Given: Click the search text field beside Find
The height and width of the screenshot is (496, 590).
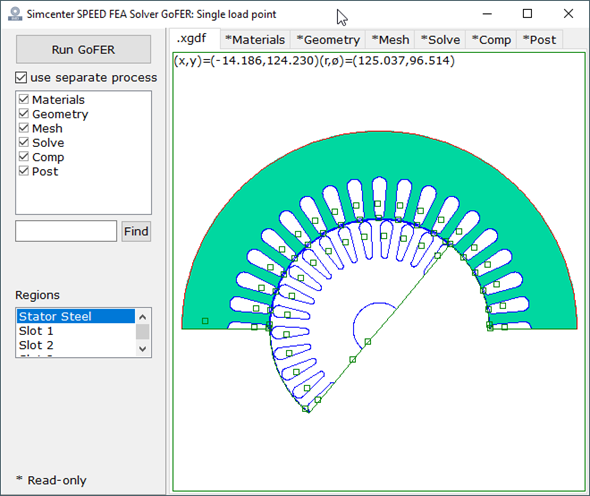Looking at the screenshot, I should [x=66, y=231].
